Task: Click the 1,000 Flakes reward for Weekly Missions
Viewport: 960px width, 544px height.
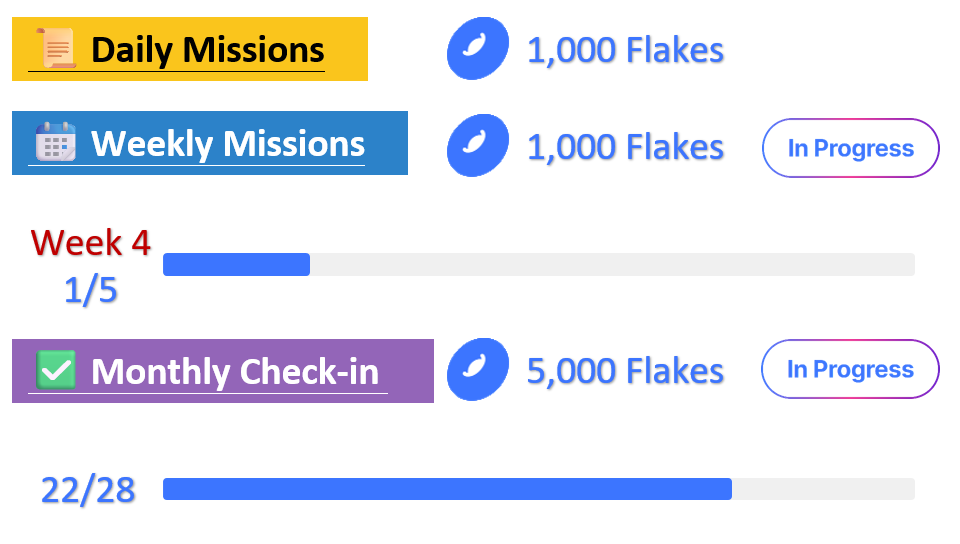Action: click(x=625, y=147)
